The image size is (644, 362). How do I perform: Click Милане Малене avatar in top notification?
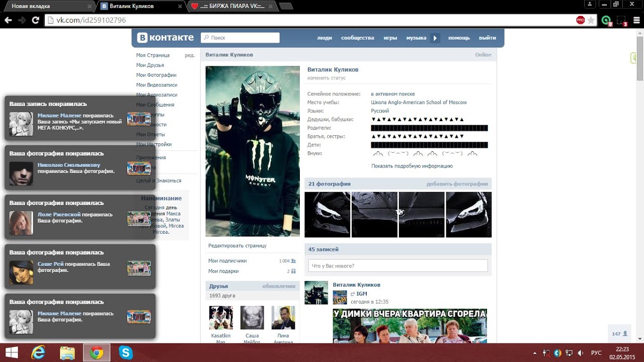21,124
